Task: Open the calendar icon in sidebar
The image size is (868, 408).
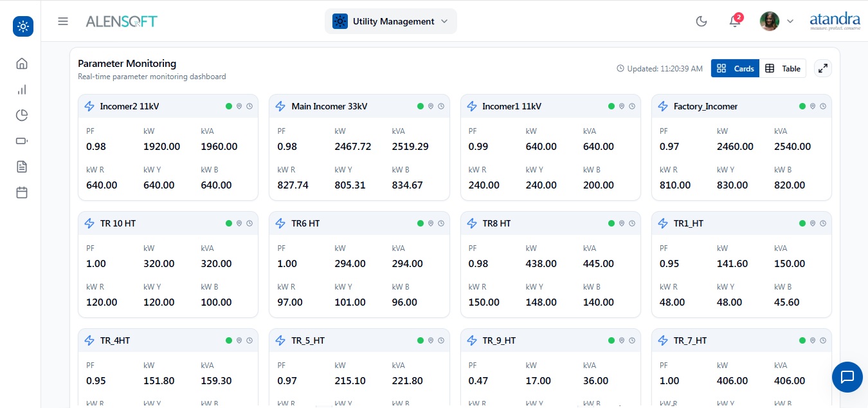Action: (x=22, y=192)
